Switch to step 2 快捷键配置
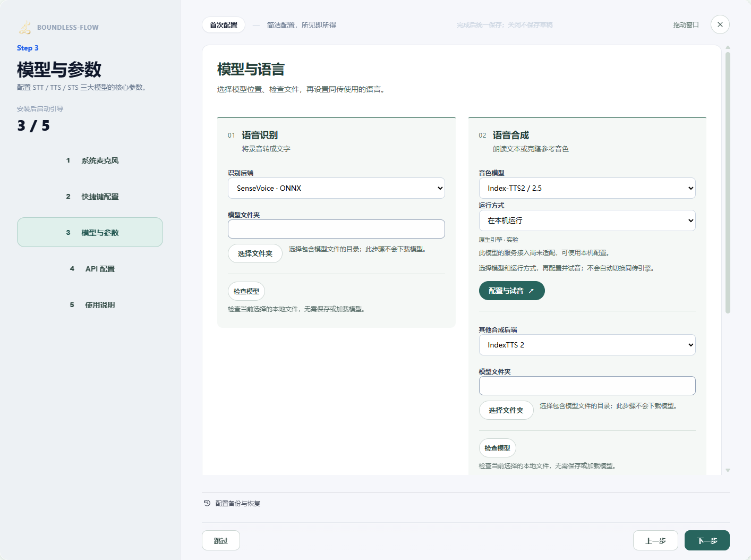Screen dimensions: 751x560 90,197
